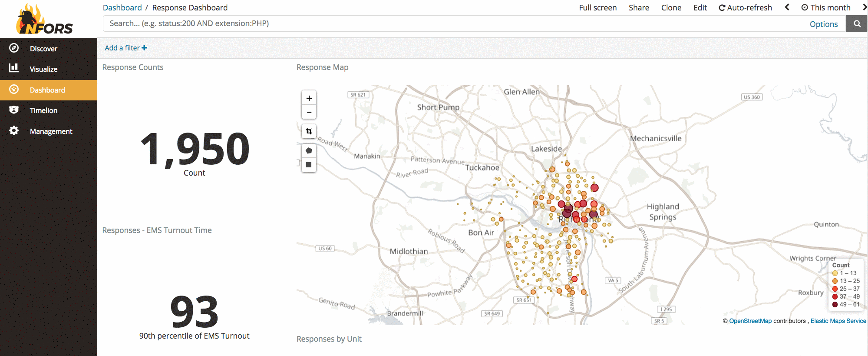Image resolution: width=868 pixels, height=356 pixels.
Task: Open the OpenStreetMap attribution link
Action: 750,321
